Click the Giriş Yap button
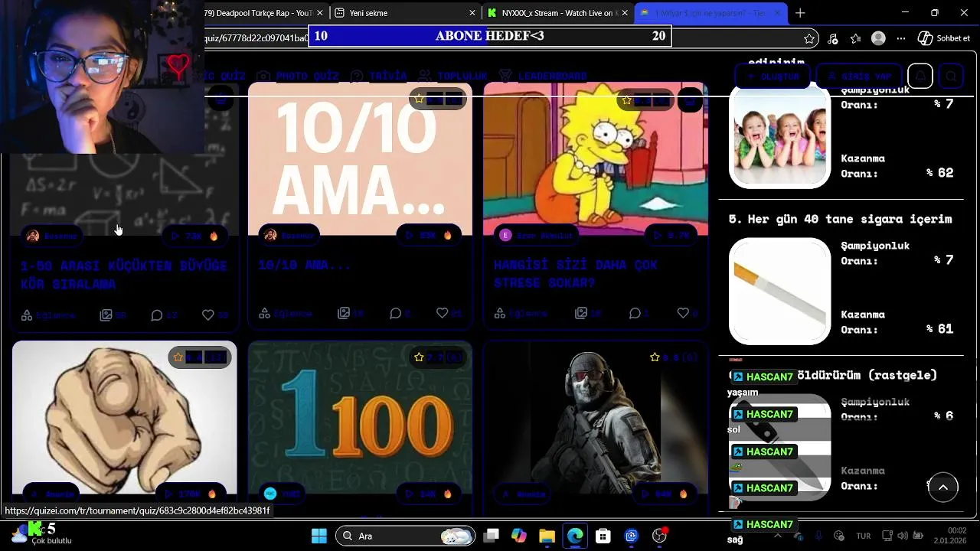This screenshot has width=980, height=551. (x=859, y=77)
